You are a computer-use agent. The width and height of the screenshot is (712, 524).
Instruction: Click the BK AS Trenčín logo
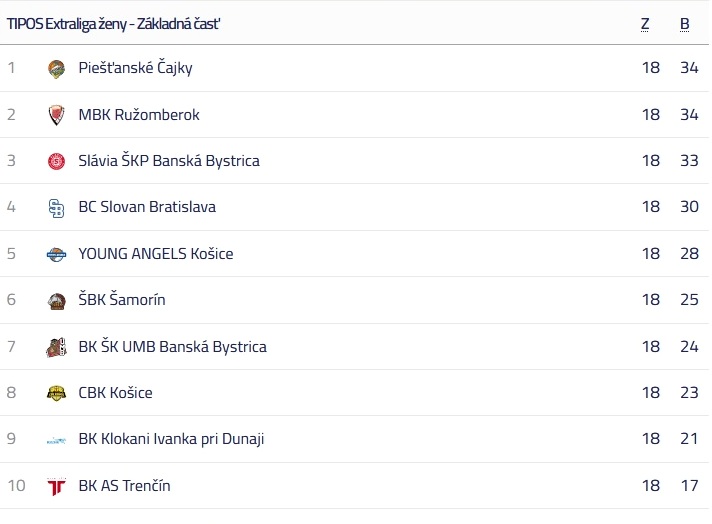56,486
